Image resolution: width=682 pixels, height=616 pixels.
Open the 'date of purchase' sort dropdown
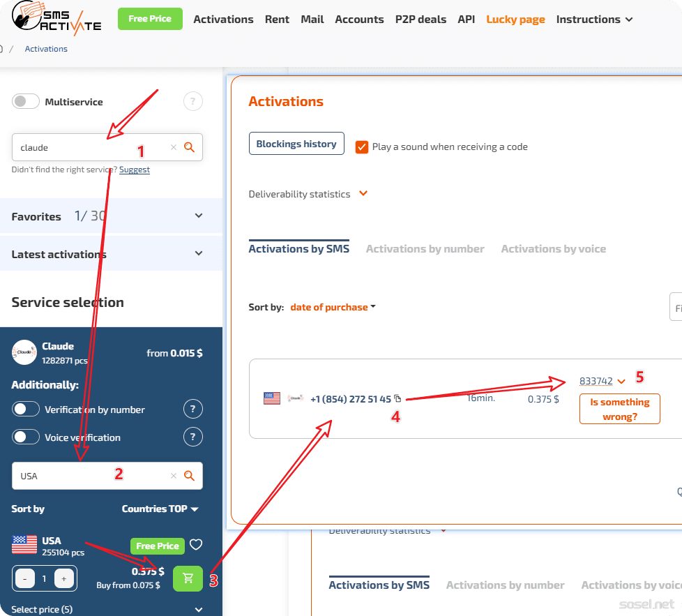pos(333,307)
